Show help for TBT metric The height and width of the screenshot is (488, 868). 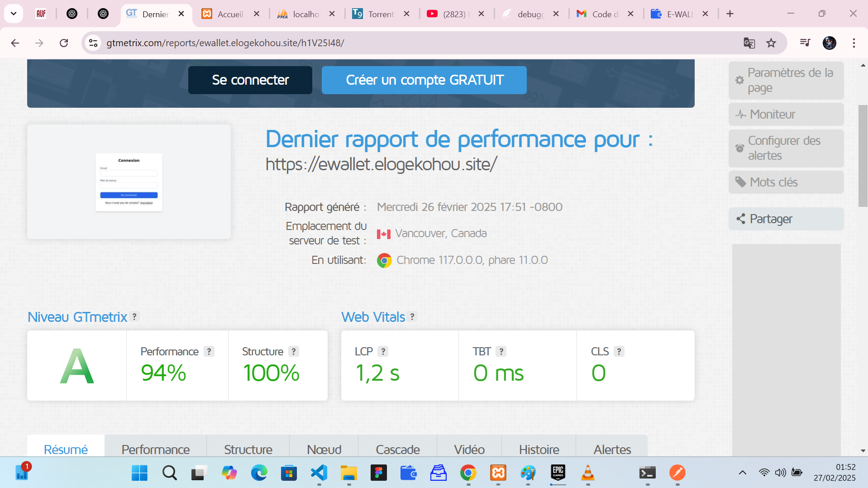(501, 352)
